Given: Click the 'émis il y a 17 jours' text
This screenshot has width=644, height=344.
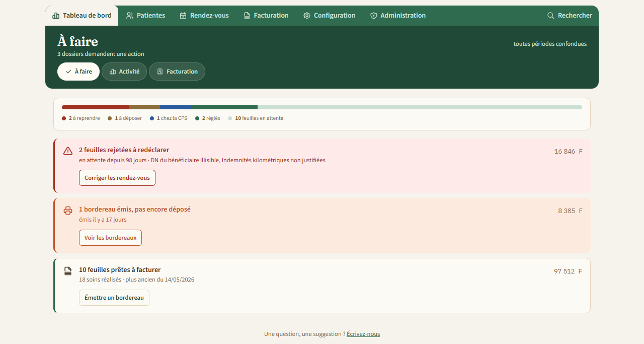Looking at the screenshot, I should (103, 220).
